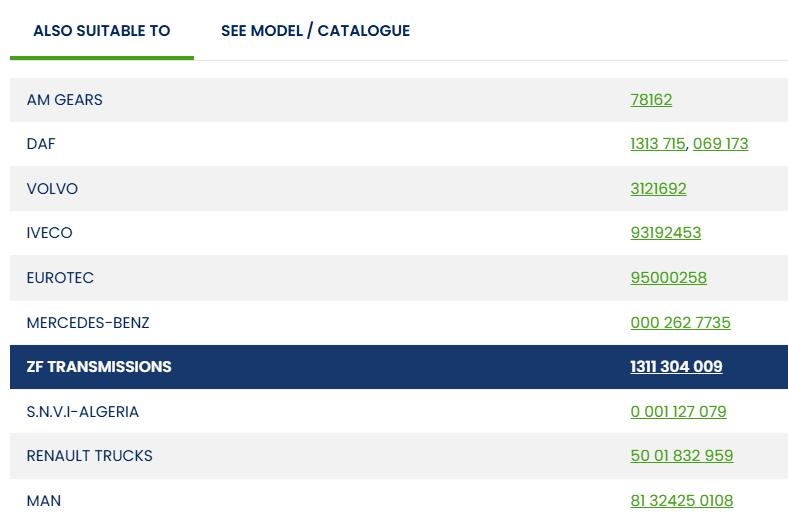
Task: Click Mercedes-Benz reference 000 262 7735
Action: [680, 323]
